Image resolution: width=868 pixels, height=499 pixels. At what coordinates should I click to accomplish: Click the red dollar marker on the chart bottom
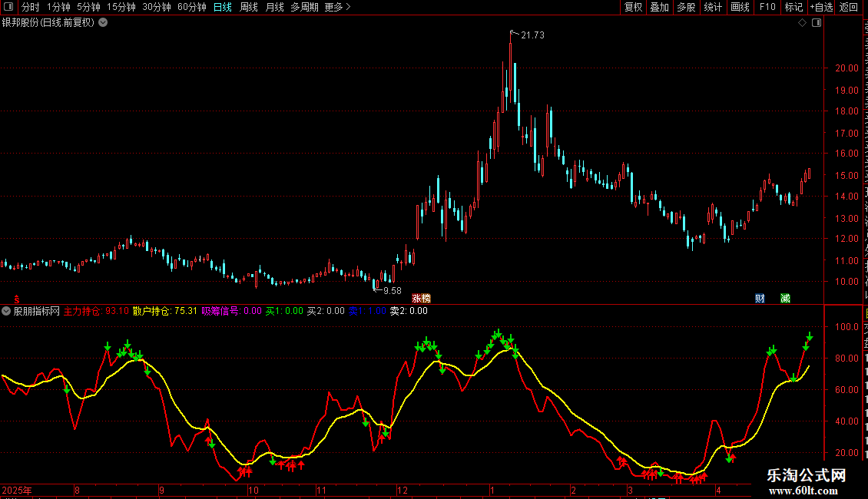pos(17,299)
